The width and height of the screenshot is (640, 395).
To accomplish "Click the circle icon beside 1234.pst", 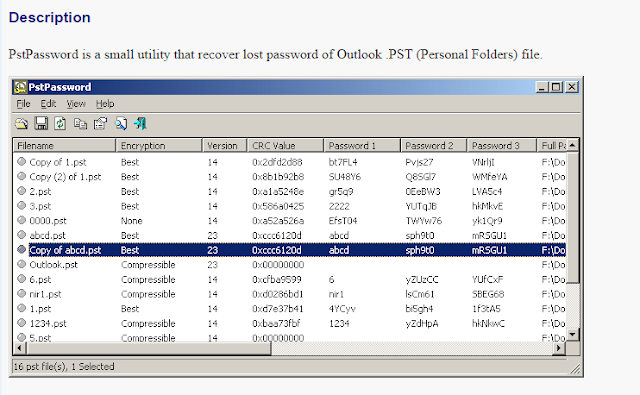I will [22, 323].
